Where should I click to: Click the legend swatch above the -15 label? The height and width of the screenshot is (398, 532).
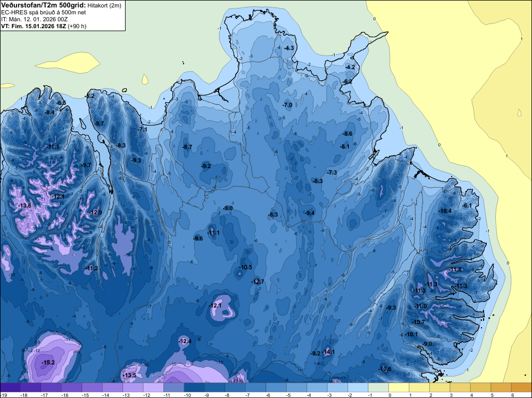pos(92,387)
